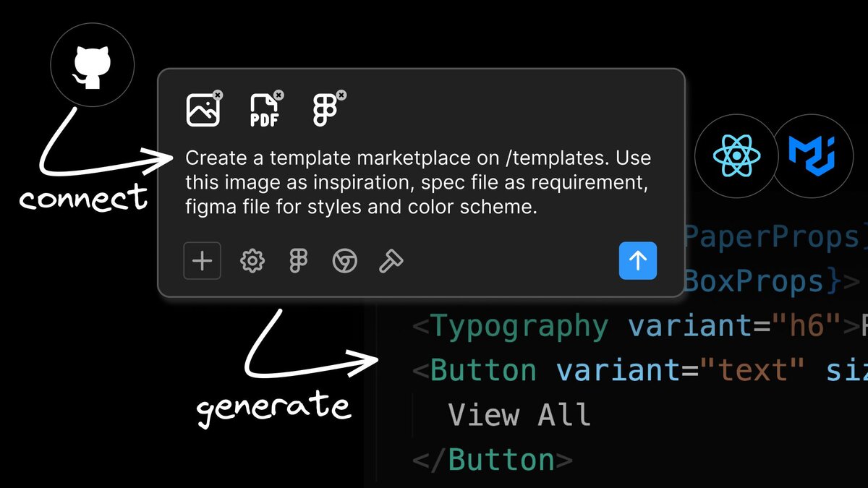Open the add attachment menu
This screenshot has width=868, height=488.
(202, 261)
